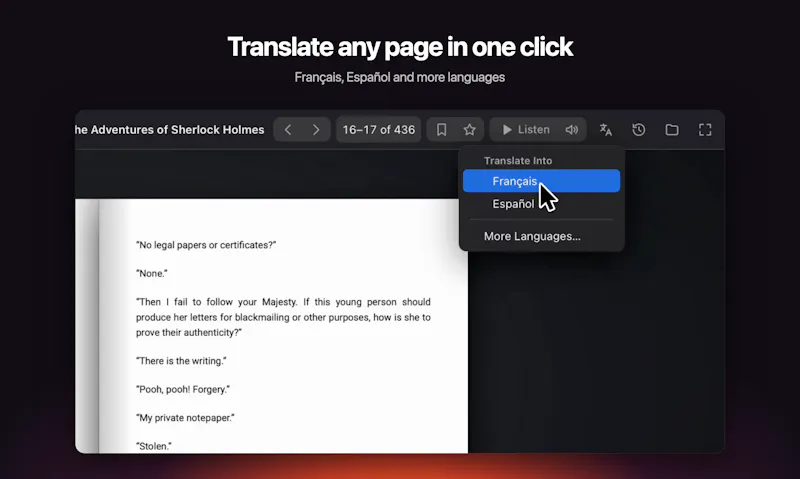Start listening with the Listen play button
800x479 pixels.
pos(526,130)
